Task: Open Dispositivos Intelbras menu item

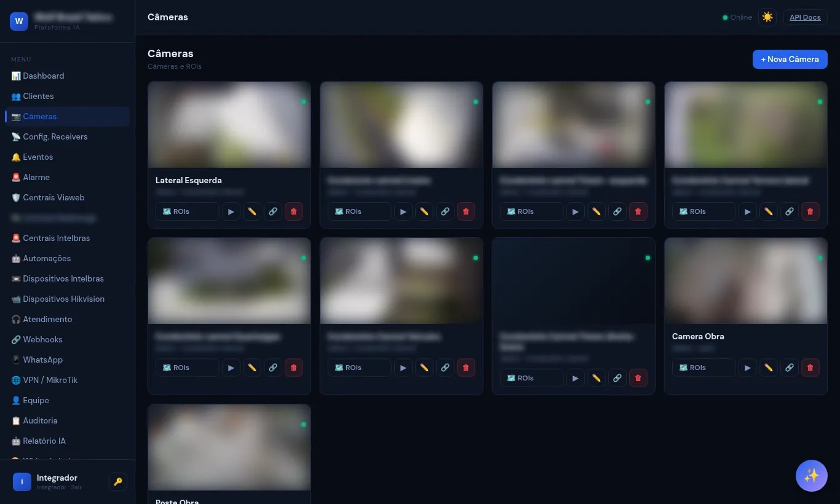Action: [67, 278]
